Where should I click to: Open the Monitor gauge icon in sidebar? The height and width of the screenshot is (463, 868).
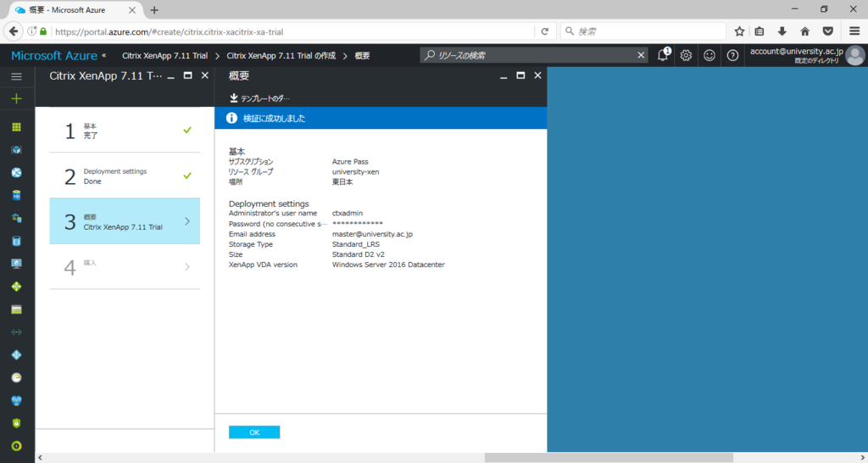[17, 377]
